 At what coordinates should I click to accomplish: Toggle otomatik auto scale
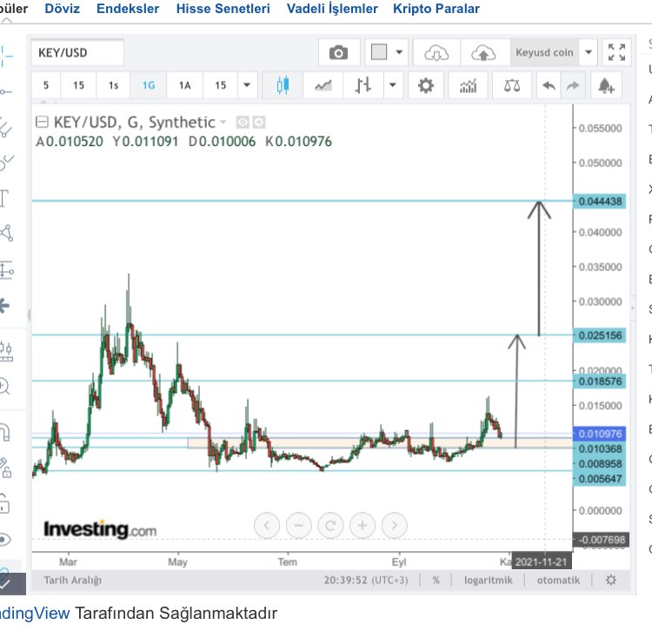click(558, 580)
